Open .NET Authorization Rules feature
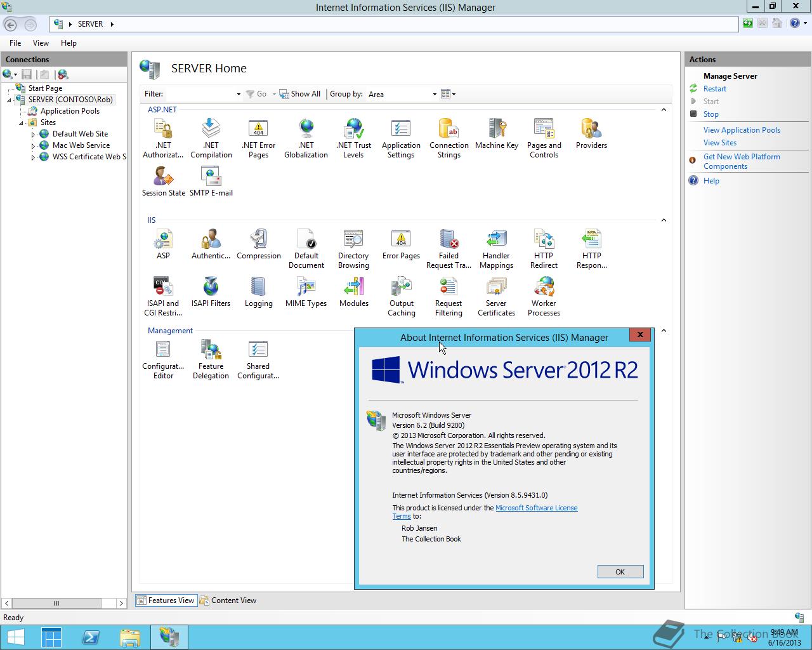Viewport: 812px width, 650px height. 163,138
